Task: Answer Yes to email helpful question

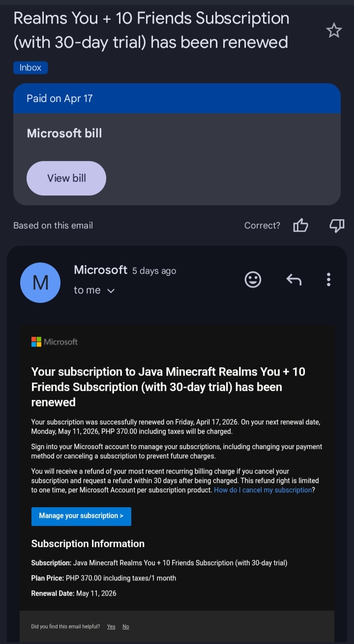Action: 111,626
